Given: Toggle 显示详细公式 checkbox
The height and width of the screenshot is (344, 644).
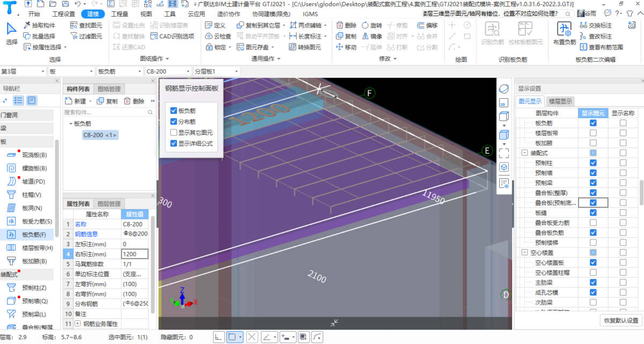Looking at the screenshot, I should [x=173, y=143].
